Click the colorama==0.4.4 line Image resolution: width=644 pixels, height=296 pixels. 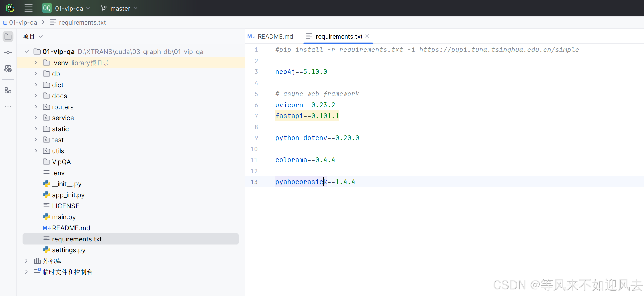[x=305, y=160]
